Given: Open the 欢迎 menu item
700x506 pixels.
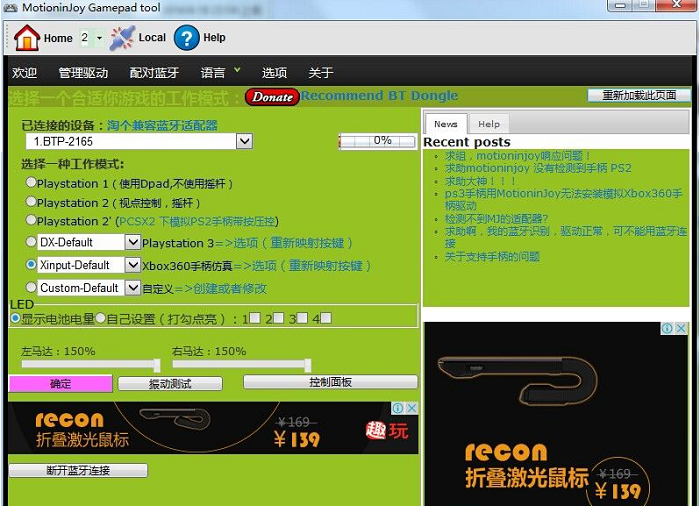Looking at the screenshot, I should click(x=25, y=72).
